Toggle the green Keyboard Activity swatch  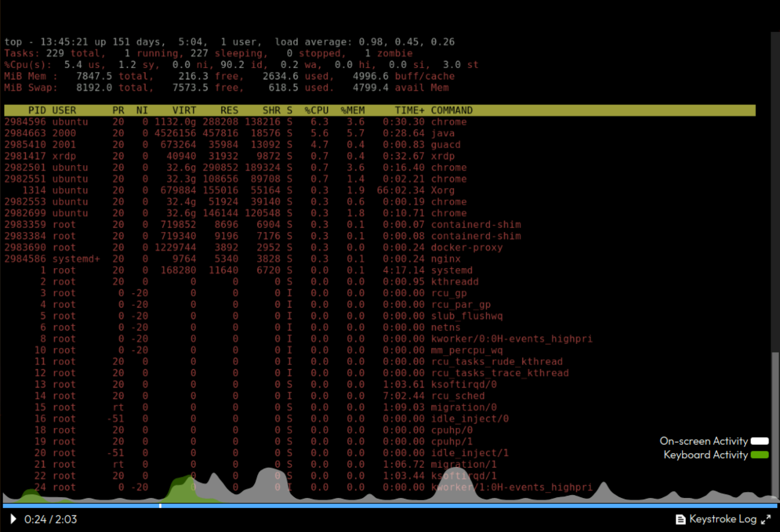pos(760,455)
